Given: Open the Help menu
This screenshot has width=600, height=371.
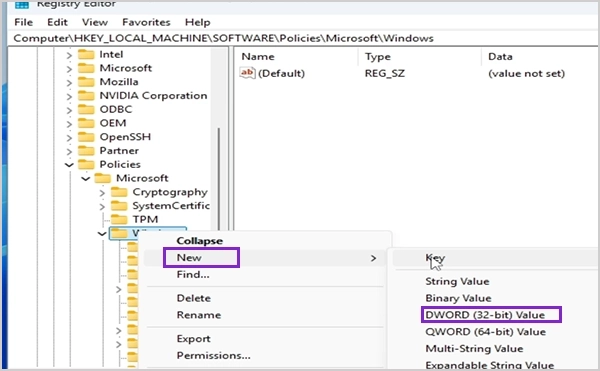Looking at the screenshot, I should coord(197,22).
